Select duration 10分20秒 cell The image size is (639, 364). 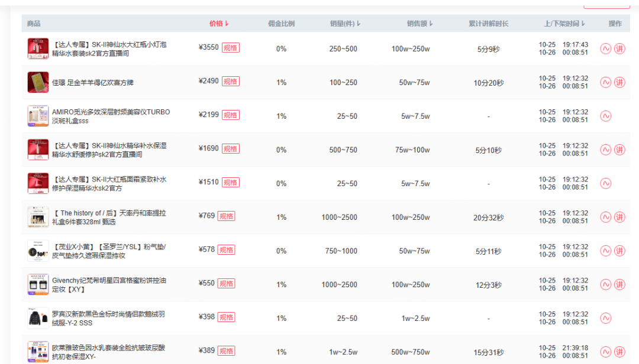point(489,83)
